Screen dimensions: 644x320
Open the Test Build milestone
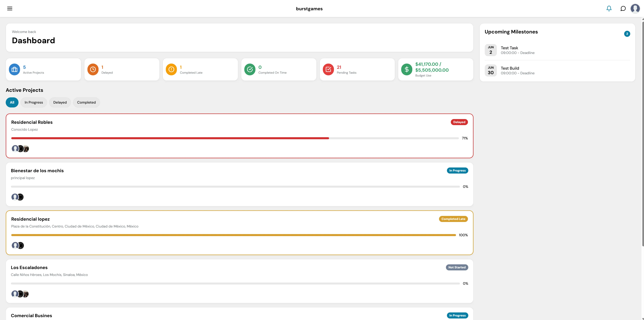pyautogui.click(x=557, y=71)
